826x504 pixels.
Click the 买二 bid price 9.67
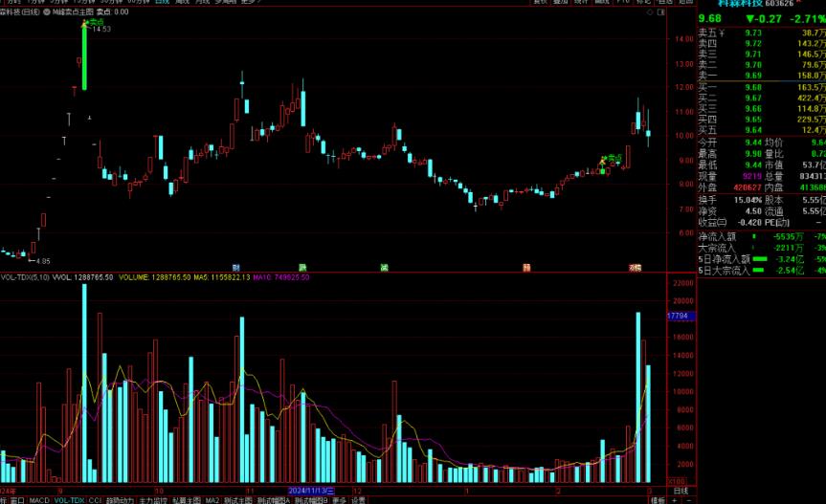click(x=753, y=98)
